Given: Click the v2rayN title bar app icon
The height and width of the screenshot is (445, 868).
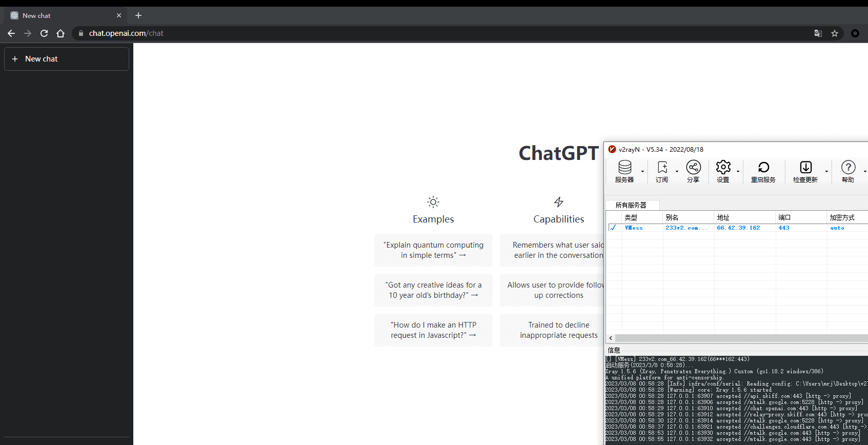Looking at the screenshot, I should [x=612, y=149].
